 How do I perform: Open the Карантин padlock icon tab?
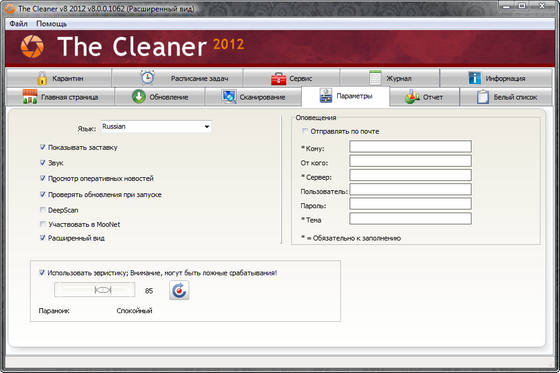pos(42,78)
